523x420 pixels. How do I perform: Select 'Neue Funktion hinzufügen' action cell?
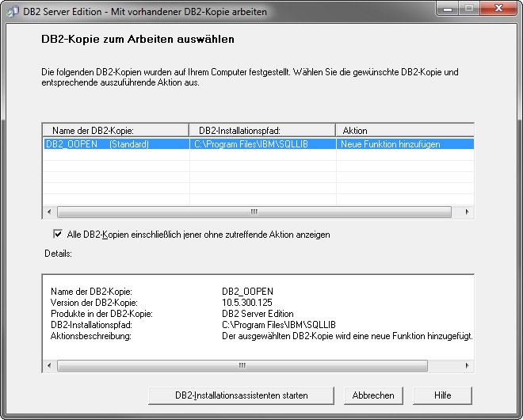[x=405, y=144]
